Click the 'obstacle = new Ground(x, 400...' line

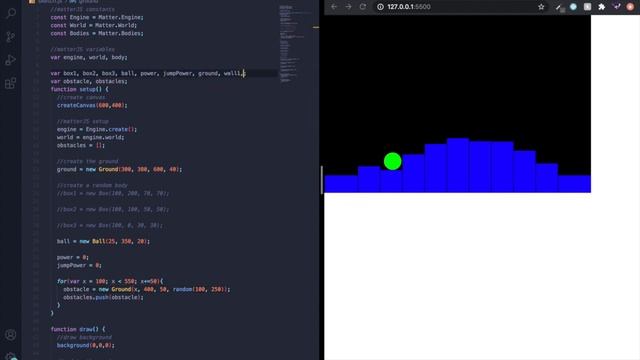pyautogui.click(x=147, y=289)
